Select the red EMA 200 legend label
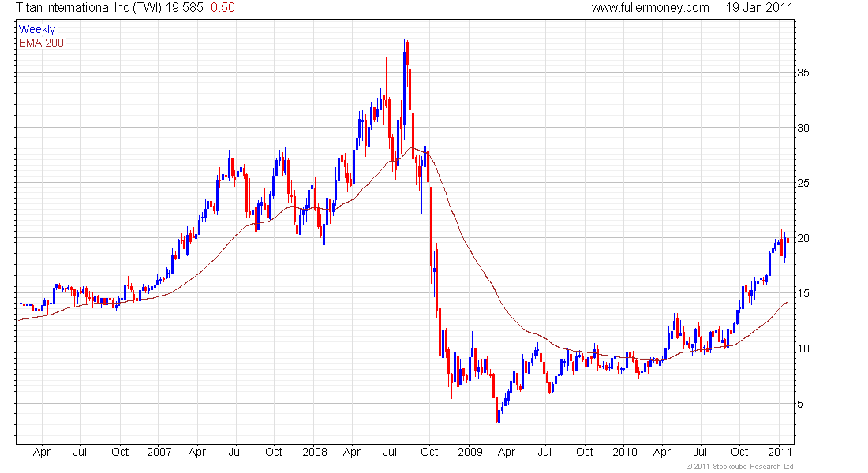Viewport: 868px width, 473px height. [x=41, y=43]
